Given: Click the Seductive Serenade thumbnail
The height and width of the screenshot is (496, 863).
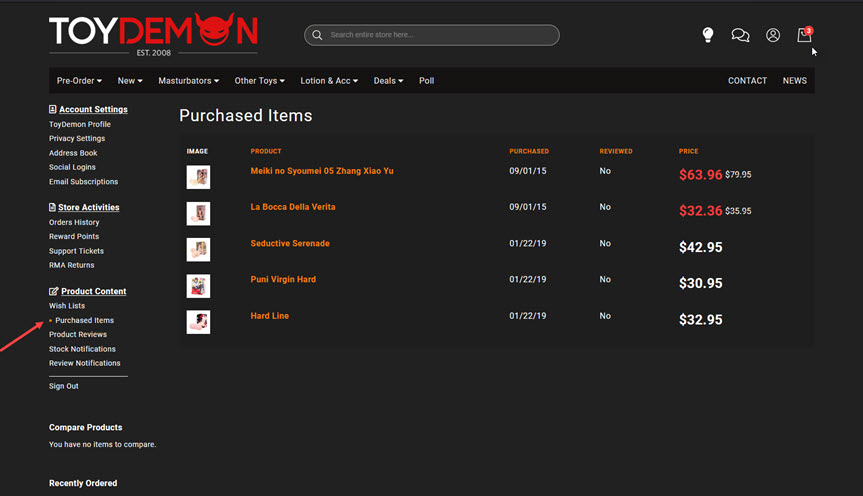Looking at the screenshot, I should coord(198,249).
